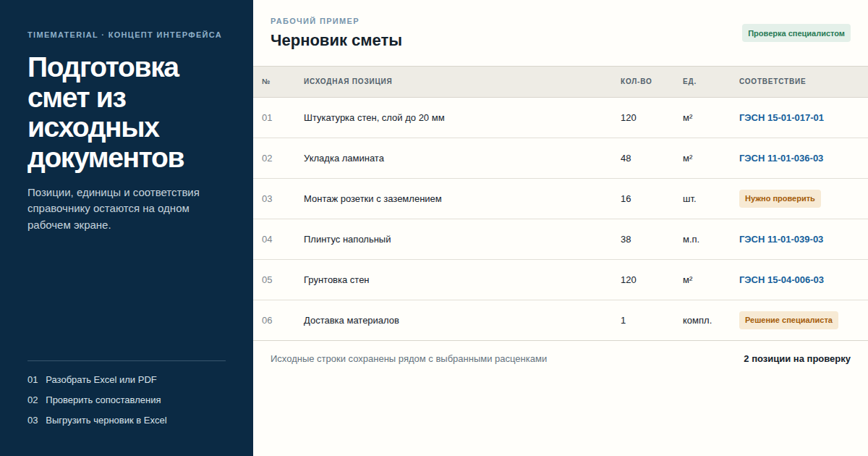Select the 'Решение специалиста' badge
The height and width of the screenshot is (456, 868).
point(788,320)
